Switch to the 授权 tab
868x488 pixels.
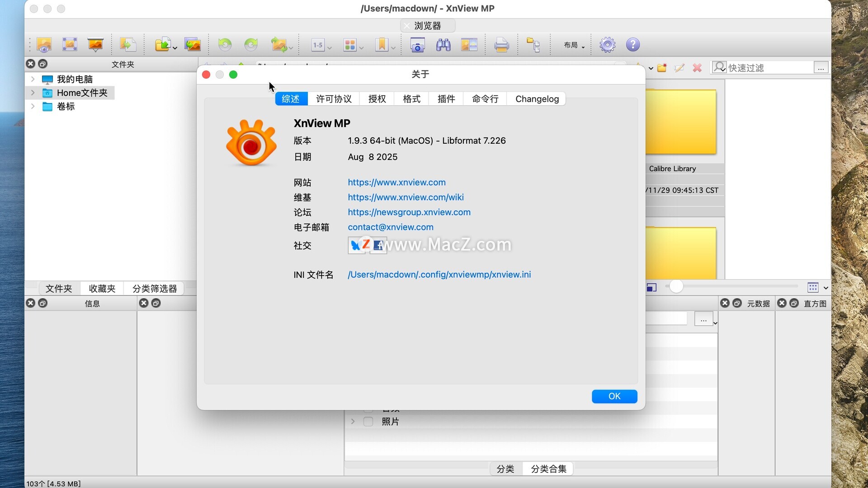tap(377, 99)
